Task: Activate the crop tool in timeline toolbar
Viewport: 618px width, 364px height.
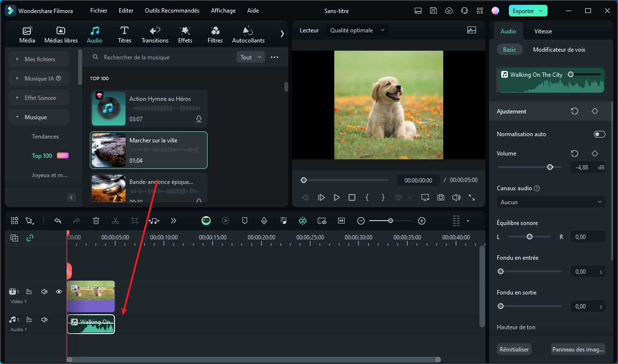Action: [x=135, y=221]
